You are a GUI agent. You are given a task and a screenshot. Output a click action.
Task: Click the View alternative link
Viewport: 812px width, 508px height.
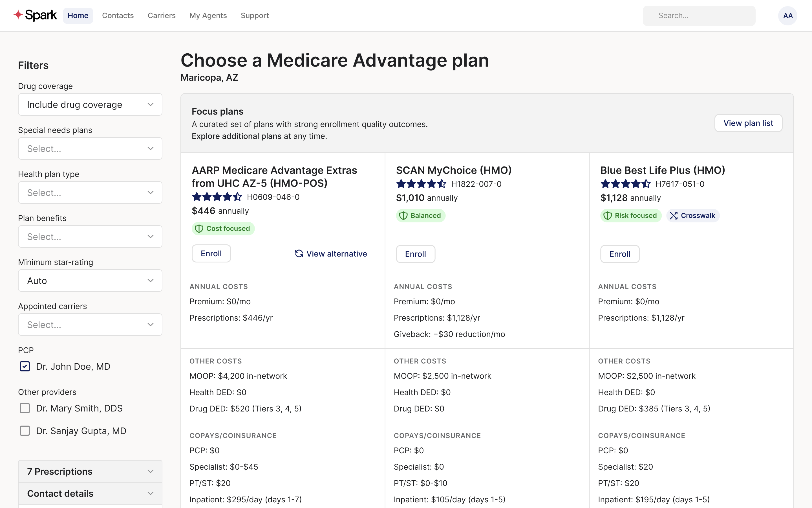[x=331, y=254]
